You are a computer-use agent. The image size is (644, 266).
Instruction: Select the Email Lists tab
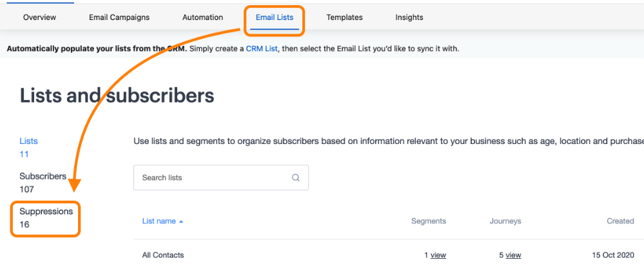(275, 17)
